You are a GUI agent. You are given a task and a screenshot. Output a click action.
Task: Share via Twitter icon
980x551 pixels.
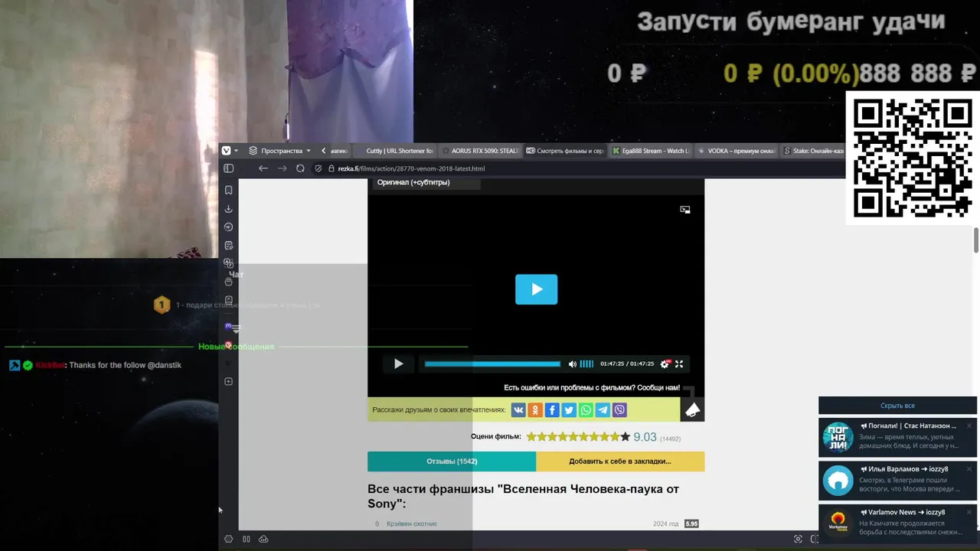pyautogui.click(x=569, y=410)
